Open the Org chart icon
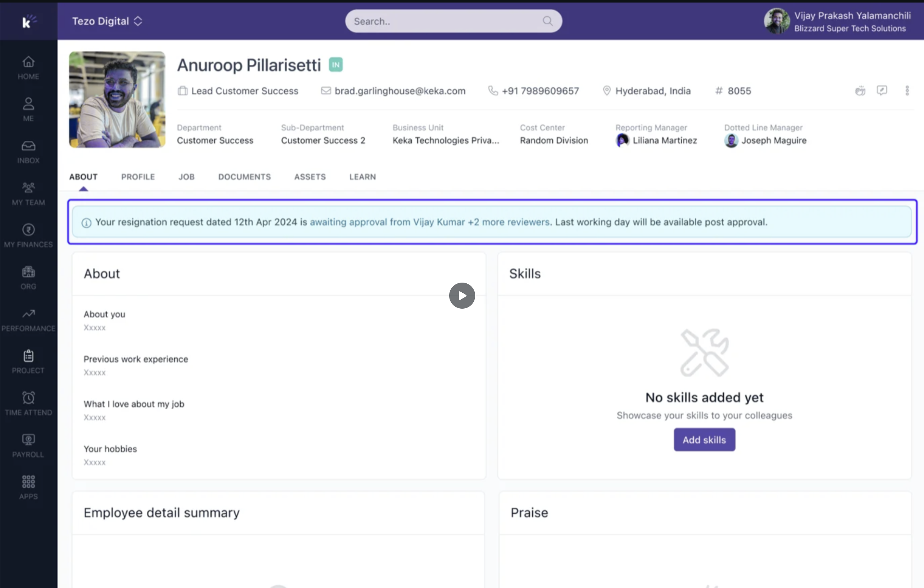 click(29, 278)
